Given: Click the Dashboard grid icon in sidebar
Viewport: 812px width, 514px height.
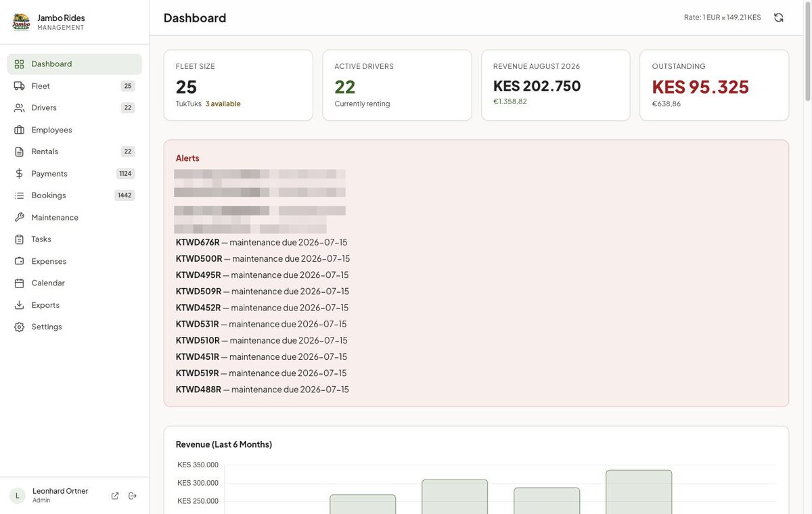Looking at the screenshot, I should tap(19, 64).
